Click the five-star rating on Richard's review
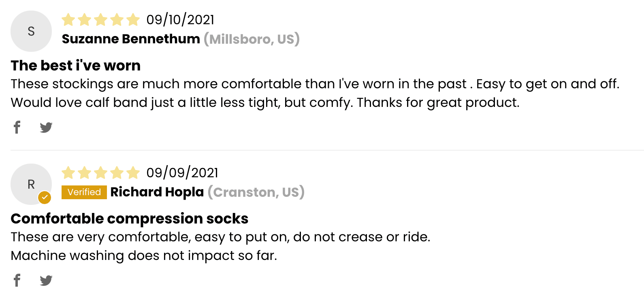Viewport: 644px width, 298px height. click(100, 172)
